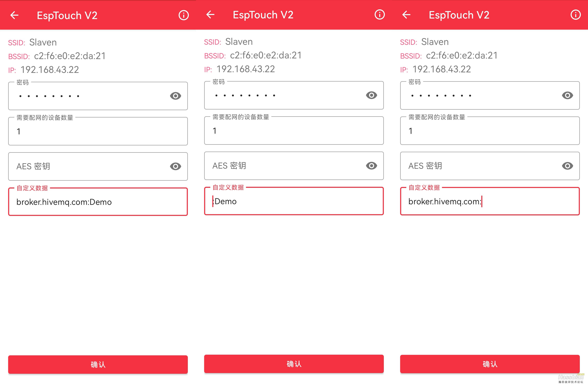Viewport: 588px width, 385px height.
Task: Click IP 192.168.43.22 in right screen
Action: point(442,69)
